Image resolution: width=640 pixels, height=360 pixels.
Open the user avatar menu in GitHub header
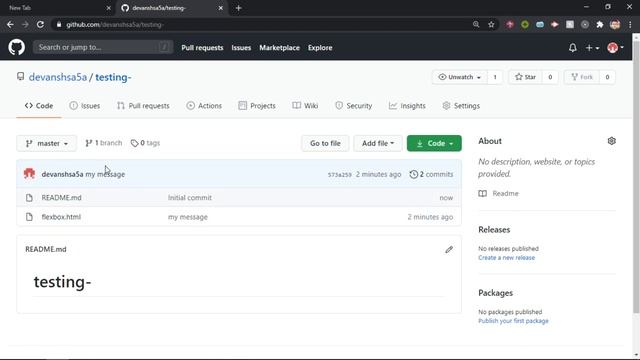[x=615, y=48]
